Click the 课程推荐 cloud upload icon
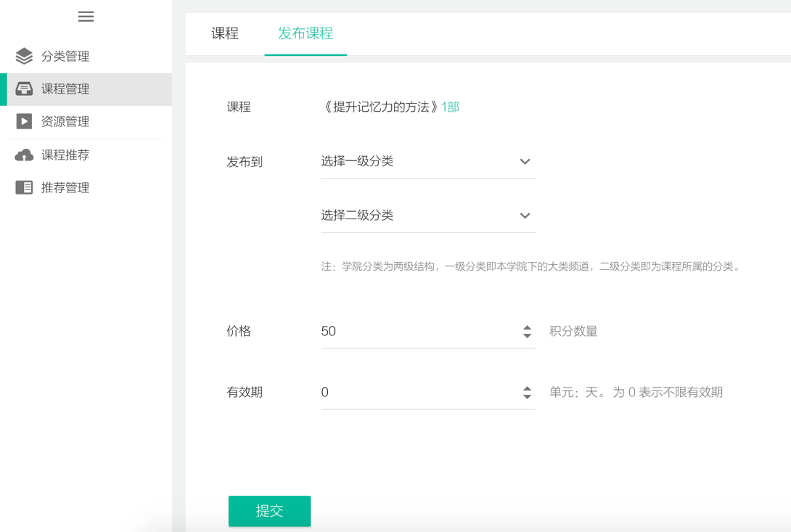The width and height of the screenshot is (791, 532). pos(24,155)
